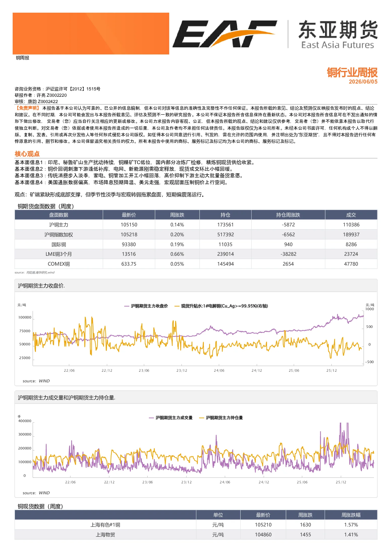Click the 沪铜指数加权 row label
Image resolution: width=392 pixels, height=550 pixels.
[x=59, y=234]
